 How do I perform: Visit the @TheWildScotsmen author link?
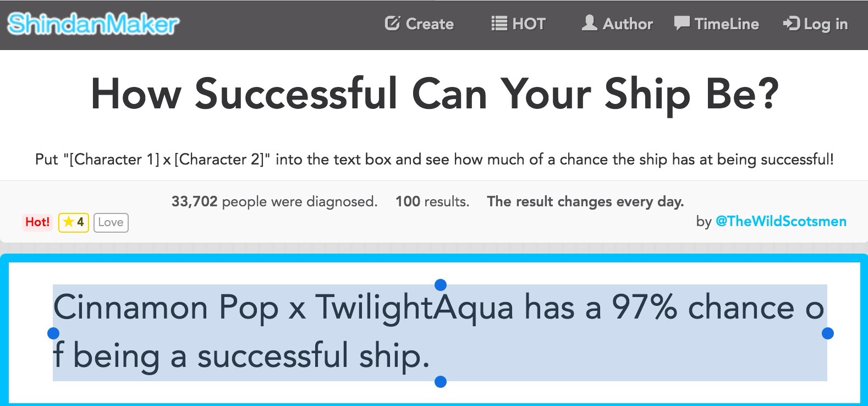(781, 221)
